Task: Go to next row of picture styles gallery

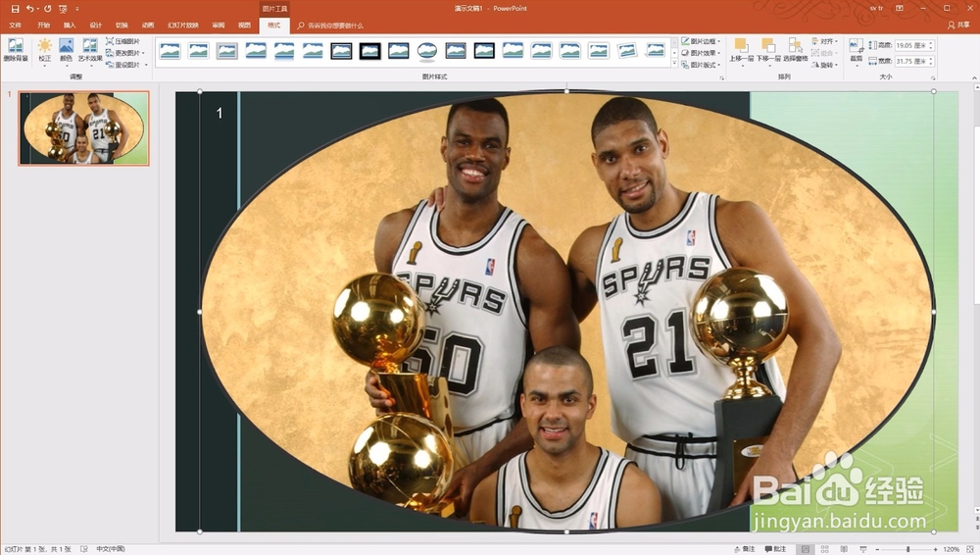Action: click(x=674, y=53)
